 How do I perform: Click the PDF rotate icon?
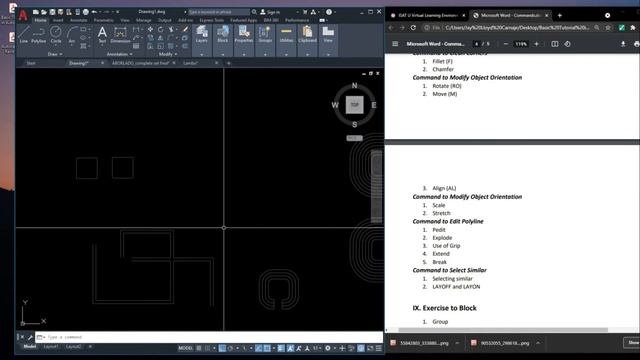pyautogui.click(x=567, y=44)
